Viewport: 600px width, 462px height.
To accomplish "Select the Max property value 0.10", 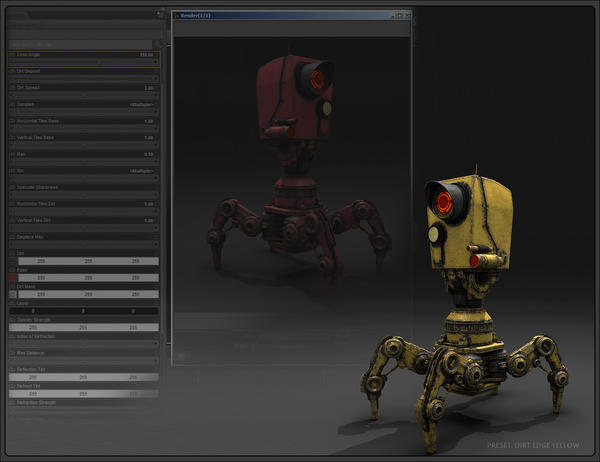I will tap(149, 154).
